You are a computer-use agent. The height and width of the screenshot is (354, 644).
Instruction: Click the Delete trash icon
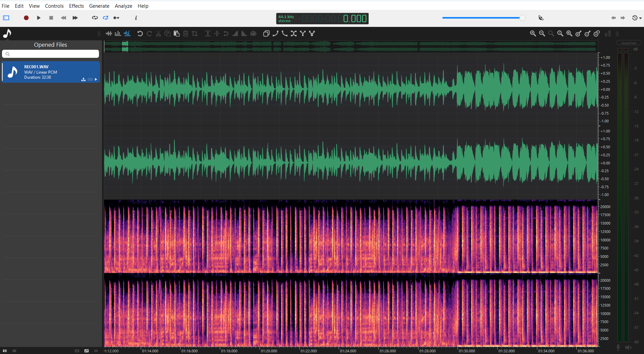(x=185, y=34)
